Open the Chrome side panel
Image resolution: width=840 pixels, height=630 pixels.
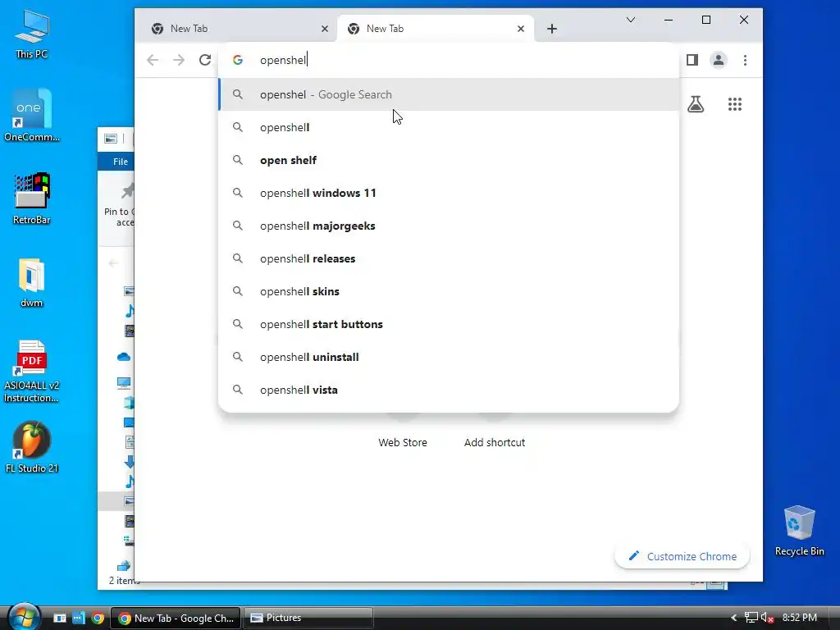pyautogui.click(x=692, y=60)
